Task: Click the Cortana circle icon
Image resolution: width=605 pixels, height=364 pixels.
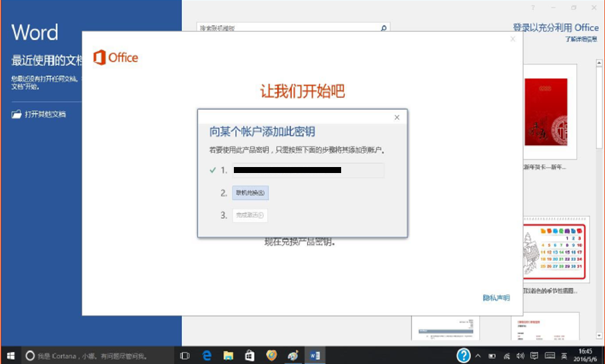Action: coord(30,356)
